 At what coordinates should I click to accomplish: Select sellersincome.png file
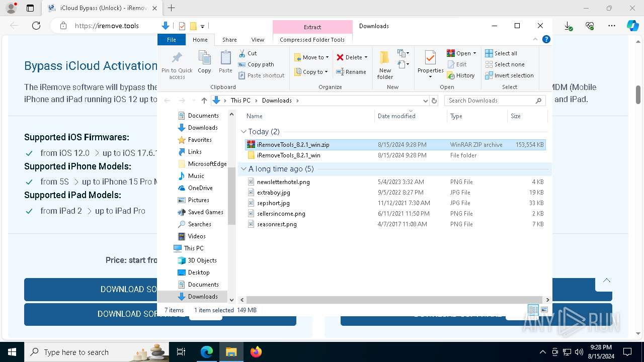tap(395, 214)
